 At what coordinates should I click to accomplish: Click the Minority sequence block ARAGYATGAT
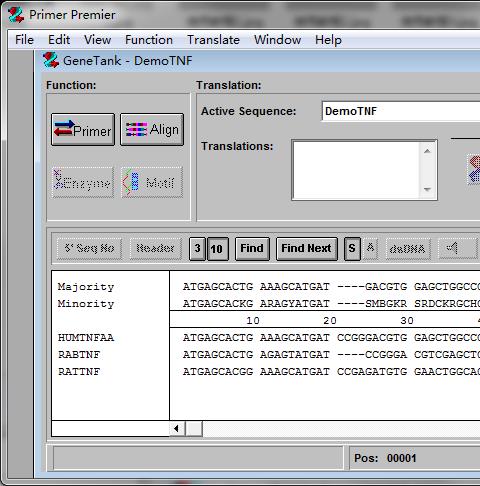click(295, 304)
